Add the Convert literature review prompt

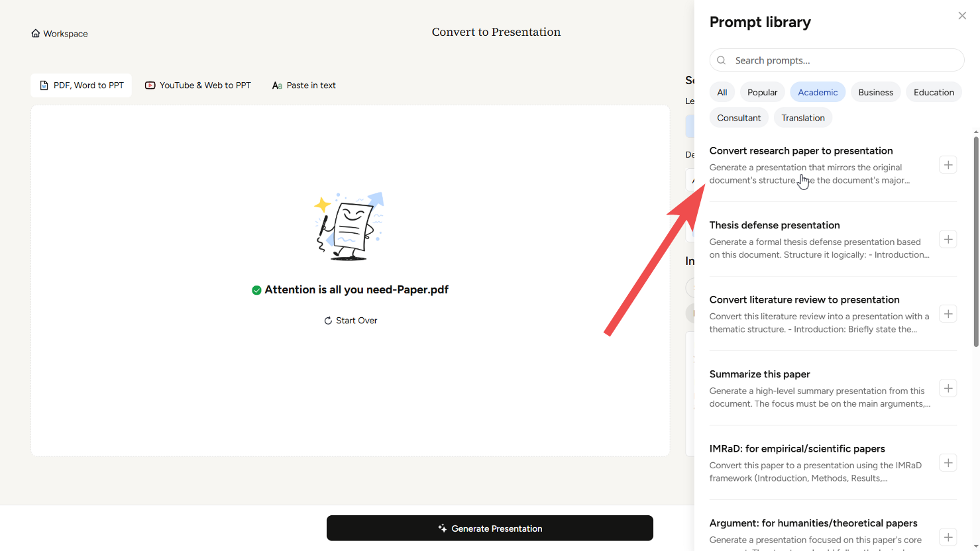(948, 314)
